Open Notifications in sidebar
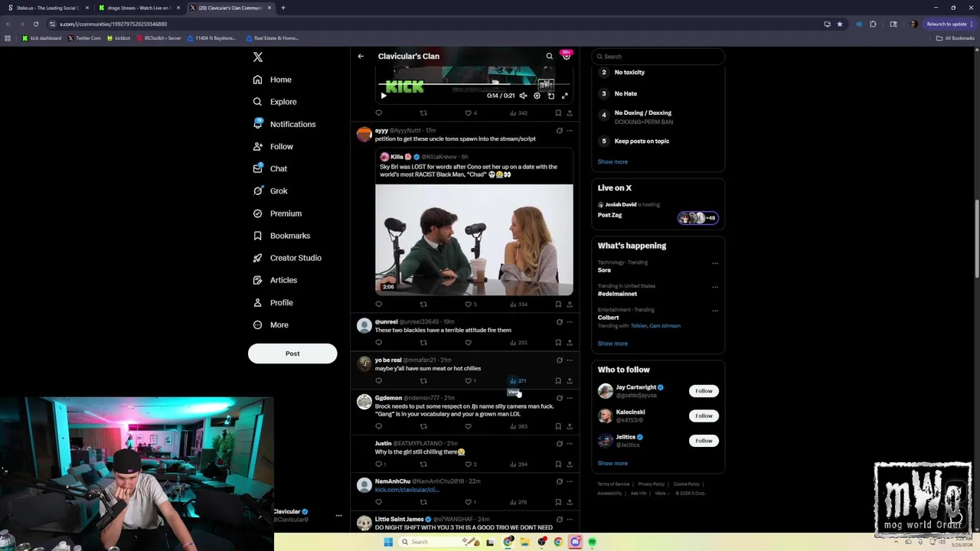 tap(283, 124)
